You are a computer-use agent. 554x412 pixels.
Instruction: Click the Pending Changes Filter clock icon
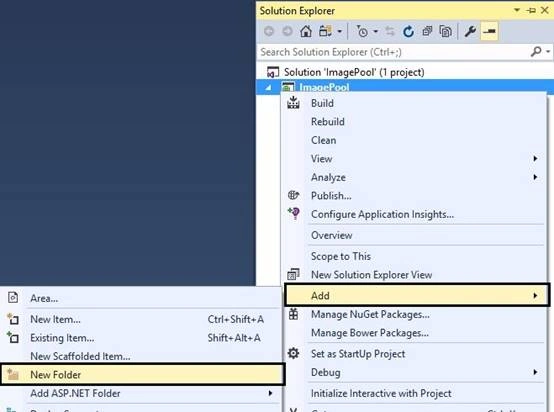pos(362,31)
